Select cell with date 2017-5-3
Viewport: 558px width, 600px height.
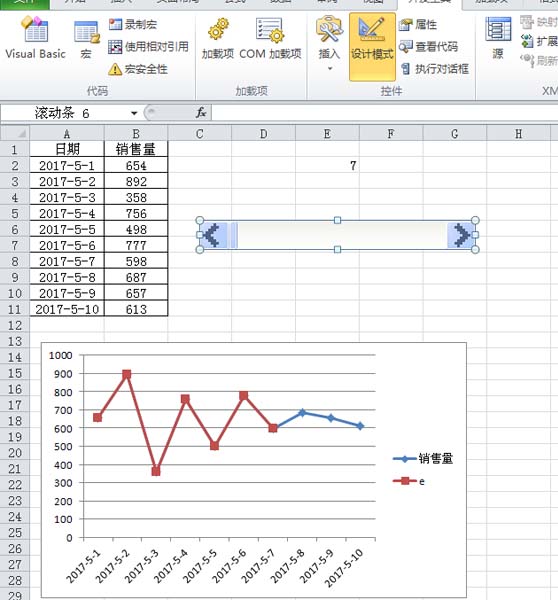(67, 197)
